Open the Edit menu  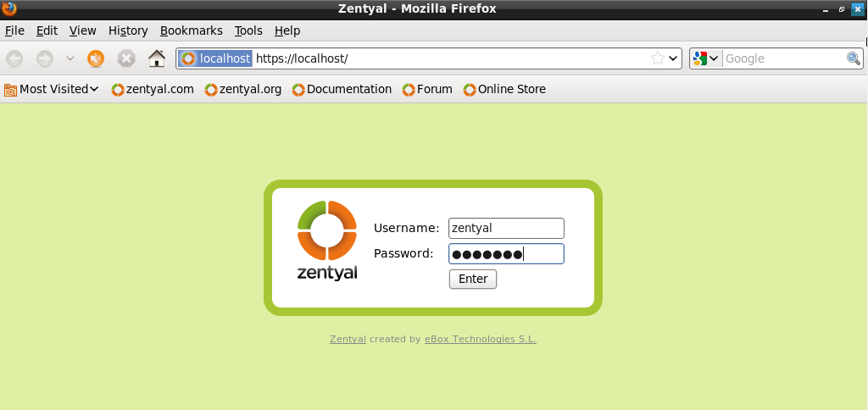point(47,30)
